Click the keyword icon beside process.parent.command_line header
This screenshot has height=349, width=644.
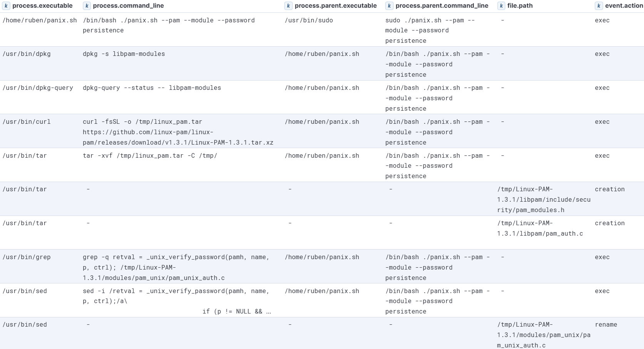click(x=389, y=6)
